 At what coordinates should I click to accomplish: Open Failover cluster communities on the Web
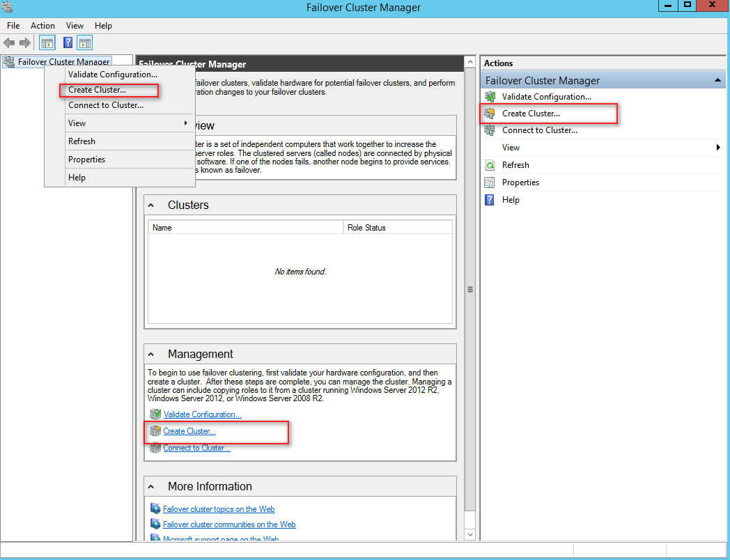(229, 524)
